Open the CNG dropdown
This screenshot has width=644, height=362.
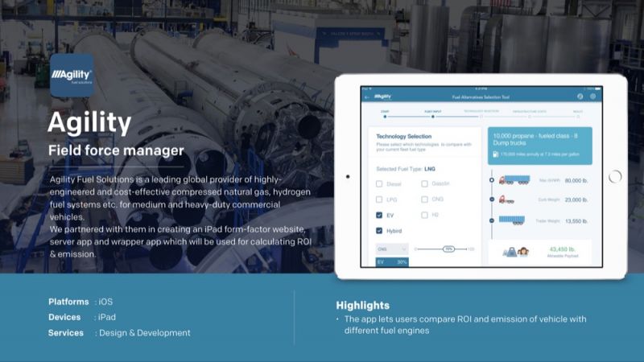tap(392, 249)
